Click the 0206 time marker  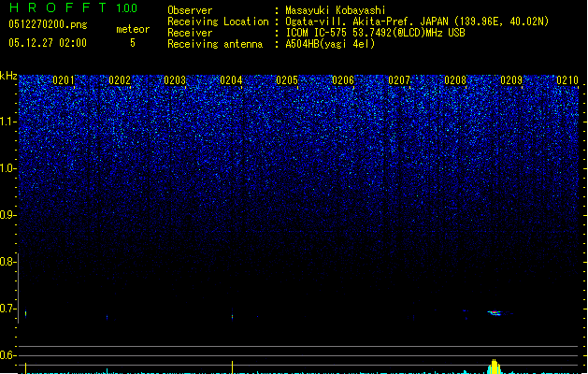click(343, 80)
